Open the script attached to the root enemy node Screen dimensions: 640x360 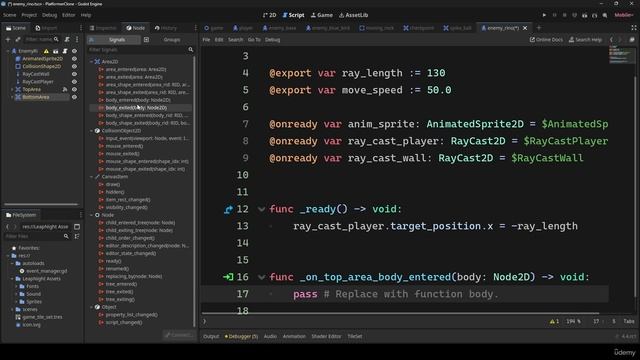[65, 51]
